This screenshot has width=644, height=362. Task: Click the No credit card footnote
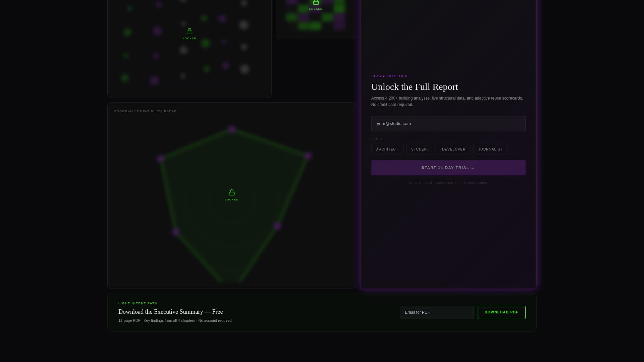[420, 183]
